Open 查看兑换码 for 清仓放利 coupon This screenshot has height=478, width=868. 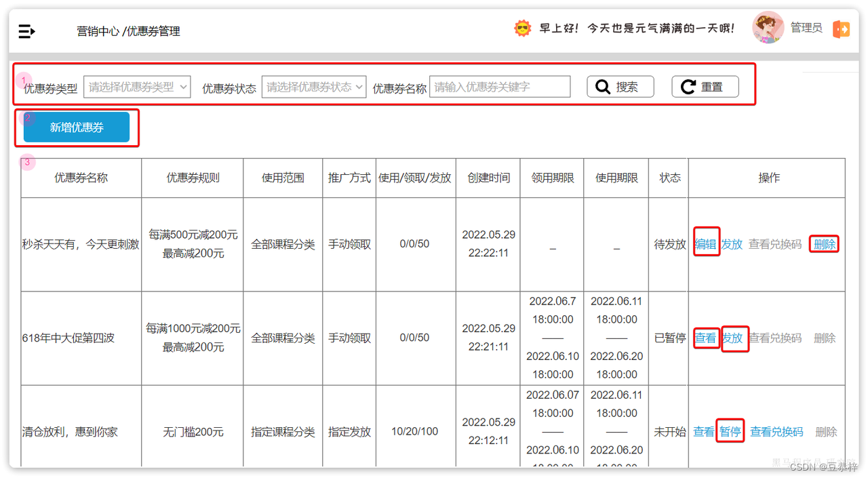[x=776, y=431]
